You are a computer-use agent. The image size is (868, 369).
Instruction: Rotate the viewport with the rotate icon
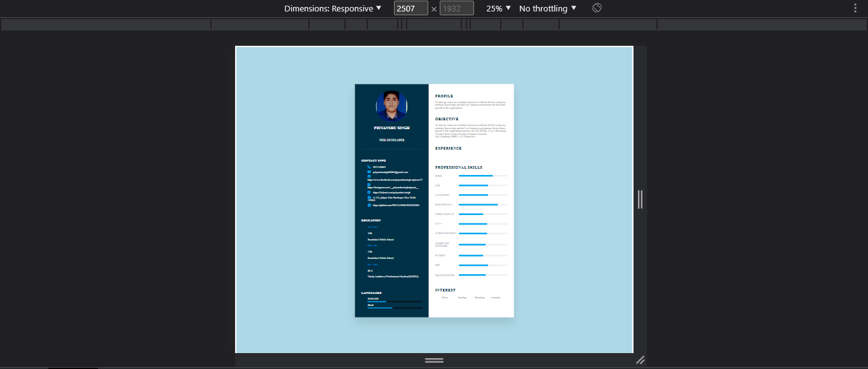[597, 8]
